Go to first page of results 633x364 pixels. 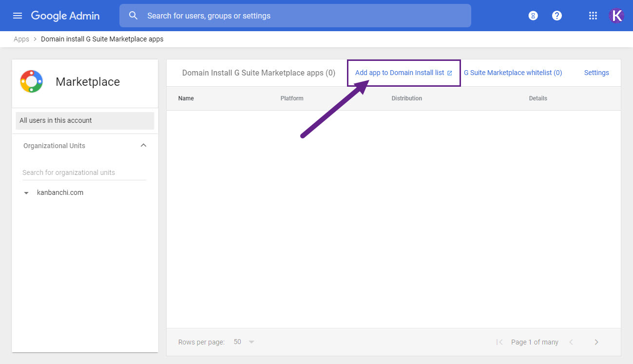tap(499, 342)
